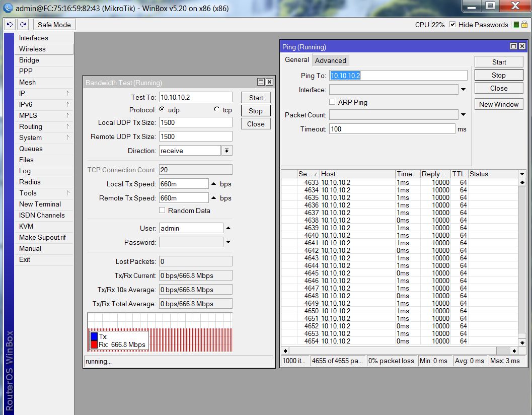532x415 pixels.
Task: Expand the System submenu
Action: tap(44, 137)
